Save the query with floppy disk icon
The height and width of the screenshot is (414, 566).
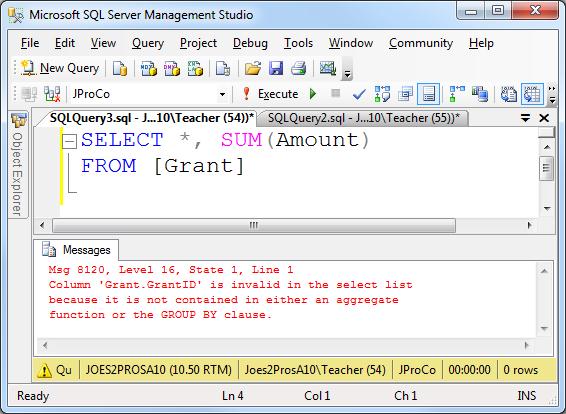[276, 68]
